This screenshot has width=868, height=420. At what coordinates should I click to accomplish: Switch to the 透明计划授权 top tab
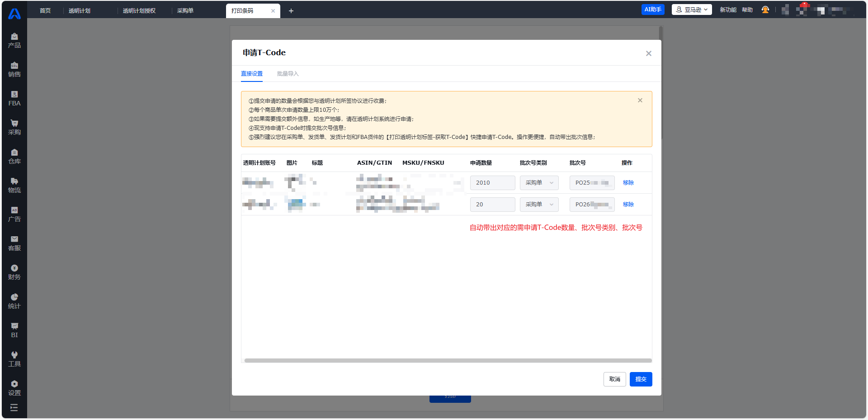click(139, 11)
